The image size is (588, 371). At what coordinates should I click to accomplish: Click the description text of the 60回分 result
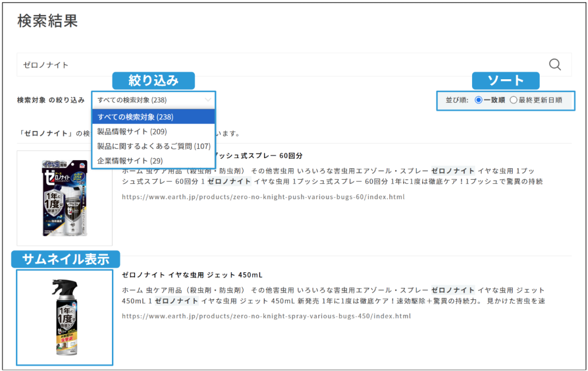click(x=332, y=176)
